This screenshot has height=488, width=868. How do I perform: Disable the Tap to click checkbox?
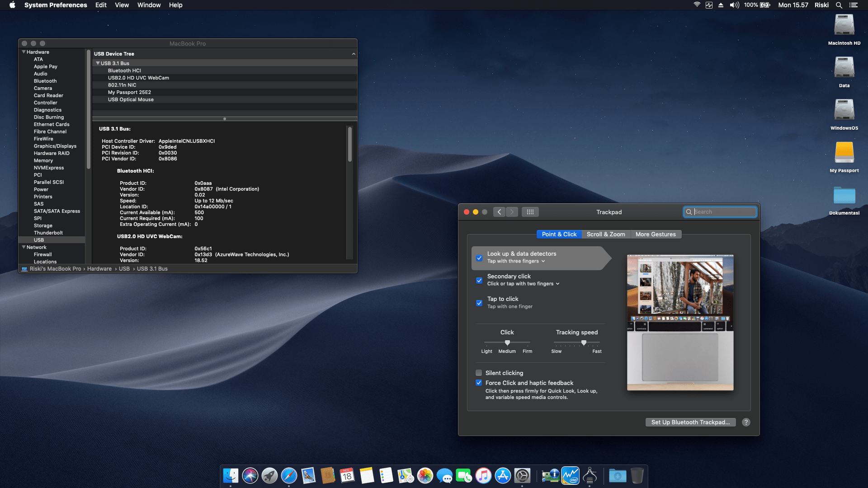[x=479, y=303]
